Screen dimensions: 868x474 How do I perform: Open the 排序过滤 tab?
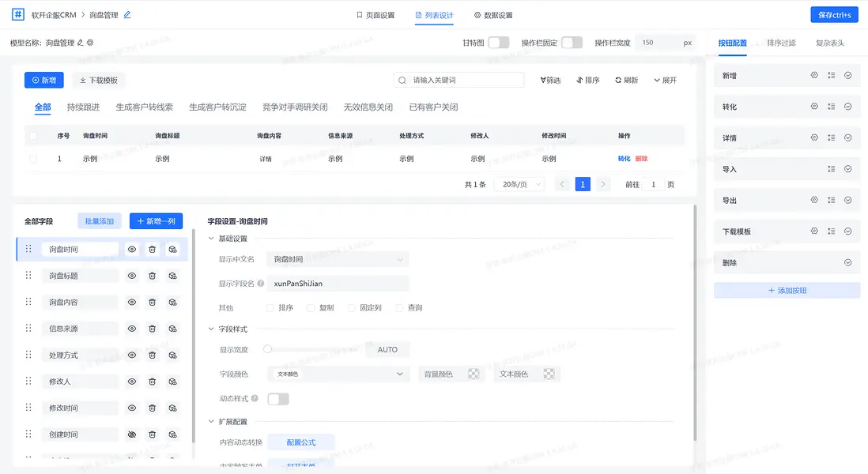[781, 43]
